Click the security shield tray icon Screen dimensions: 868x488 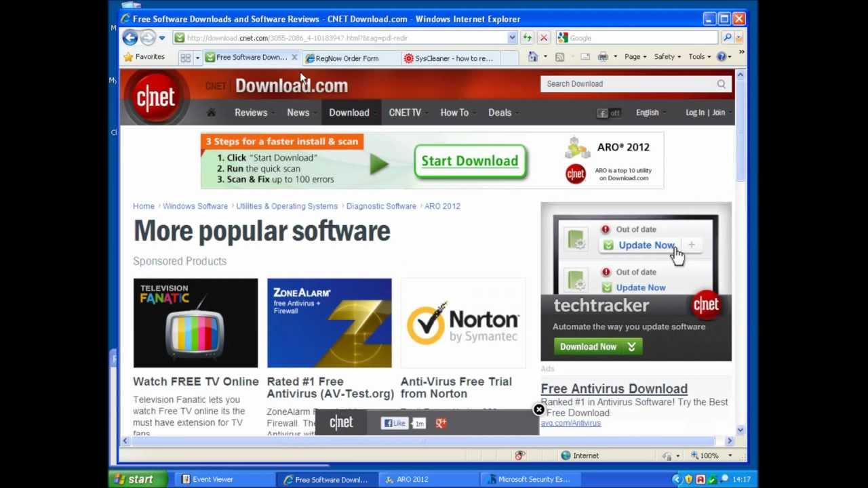click(x=688, y=479)
